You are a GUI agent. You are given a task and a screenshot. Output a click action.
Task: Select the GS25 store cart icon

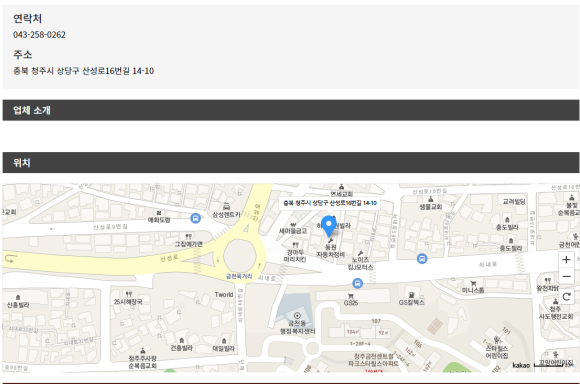tap(350, 296)
